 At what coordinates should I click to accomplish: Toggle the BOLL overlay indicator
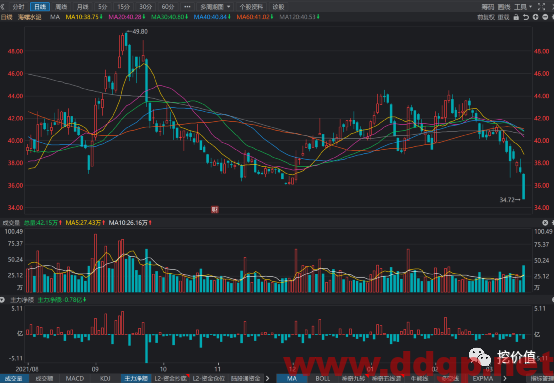[x=323, y=378]
